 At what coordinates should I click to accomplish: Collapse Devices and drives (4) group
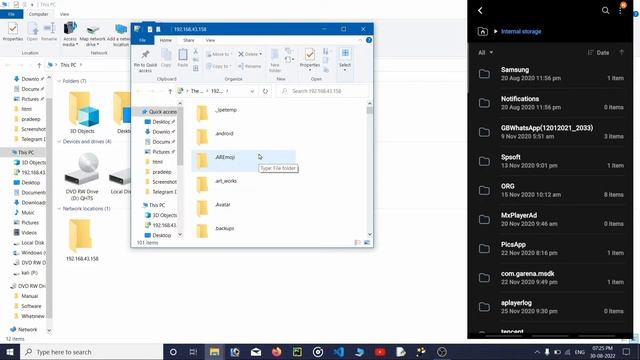pyautogui.click(x=59, y=141)
